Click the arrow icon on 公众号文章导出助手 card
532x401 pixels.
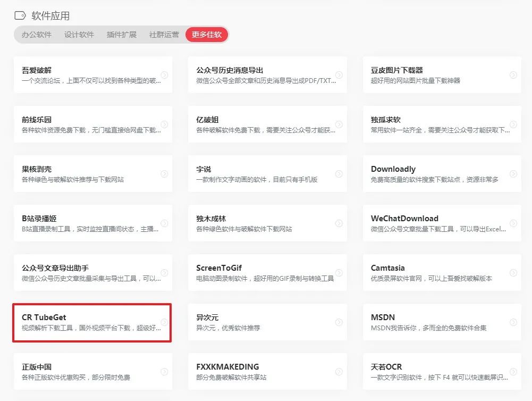[164, 273]
